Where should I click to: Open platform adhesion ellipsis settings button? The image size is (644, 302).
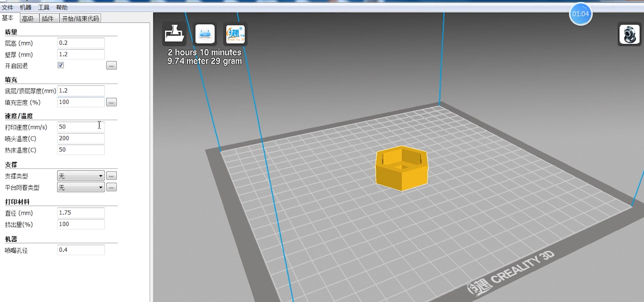coord(111,187)
